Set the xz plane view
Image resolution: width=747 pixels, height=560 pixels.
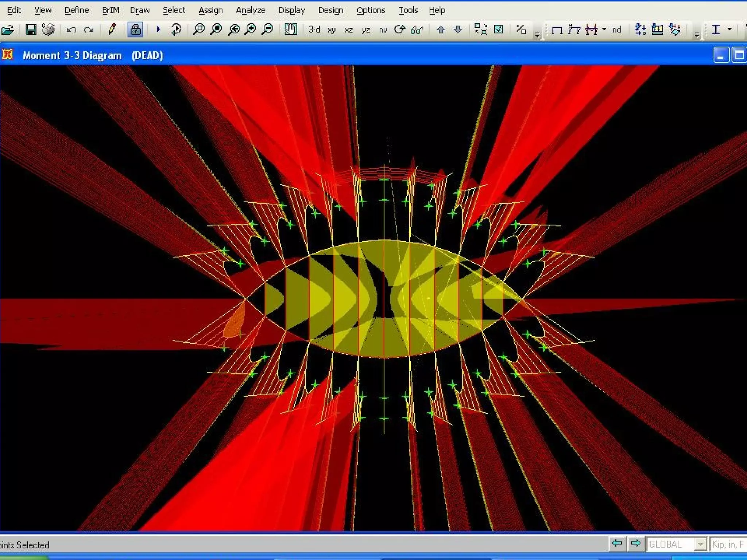click(349, 30)
